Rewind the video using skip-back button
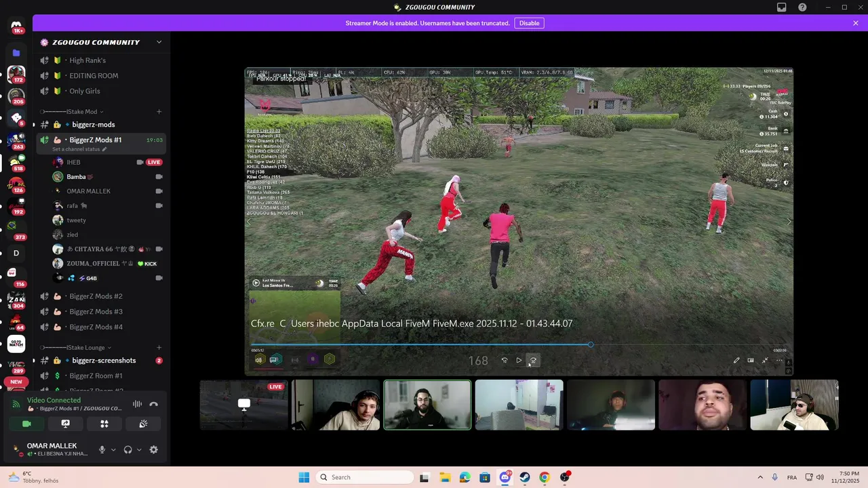The width and height of the screenshot is (868, 488). point(505,361)
